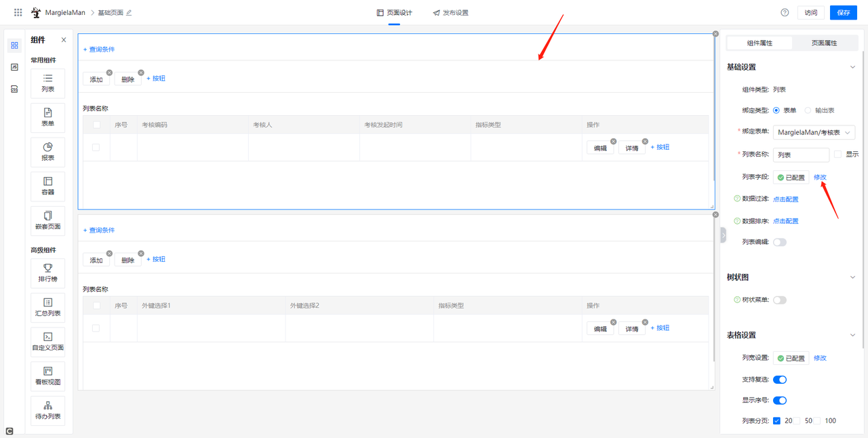Open the apps grid menu icon
The height and width of the screenshot is (438, 868).
coord(18,12)
